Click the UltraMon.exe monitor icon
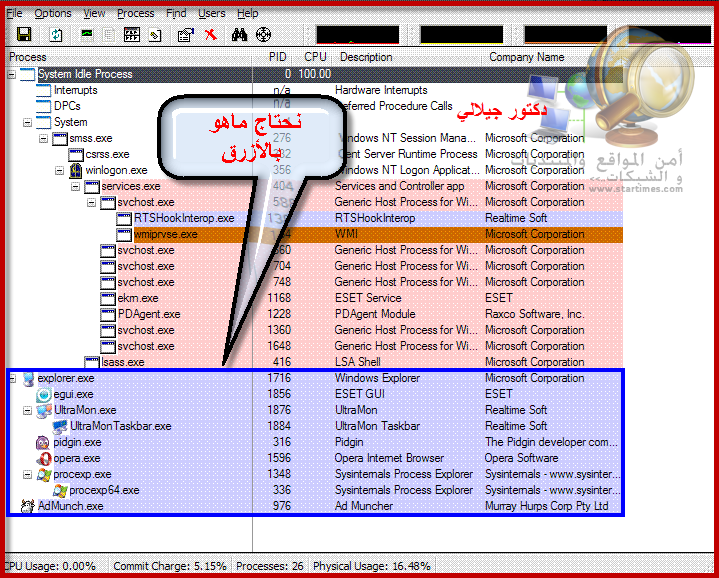 point(44,410)
